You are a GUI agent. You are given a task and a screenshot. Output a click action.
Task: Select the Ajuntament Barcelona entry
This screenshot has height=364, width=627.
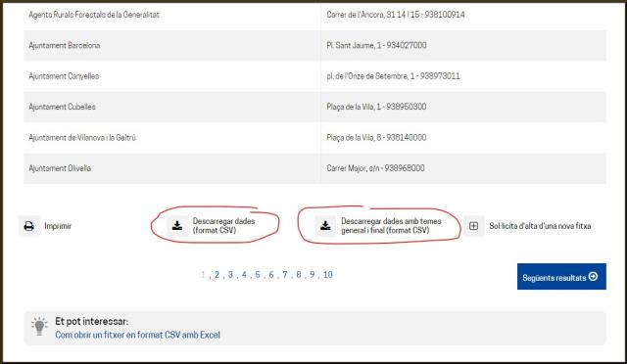(65, 46)
